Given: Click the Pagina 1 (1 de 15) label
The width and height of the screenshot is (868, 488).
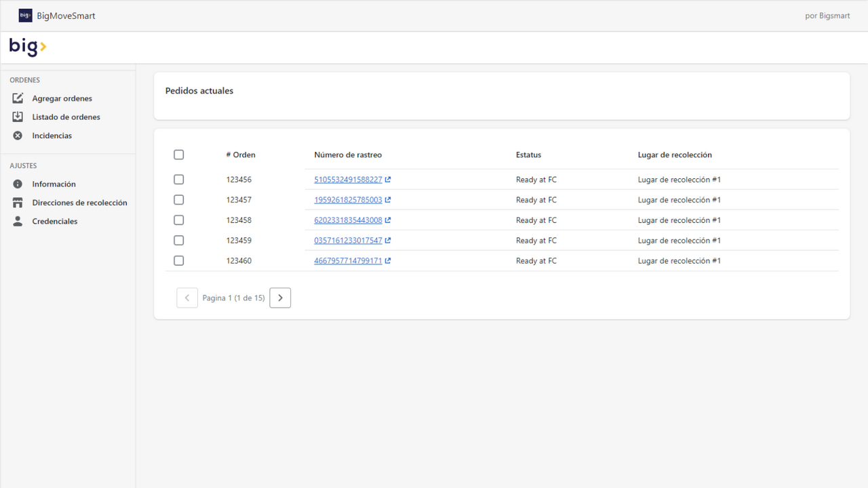Looking at the screenshot, I should 233,298.
